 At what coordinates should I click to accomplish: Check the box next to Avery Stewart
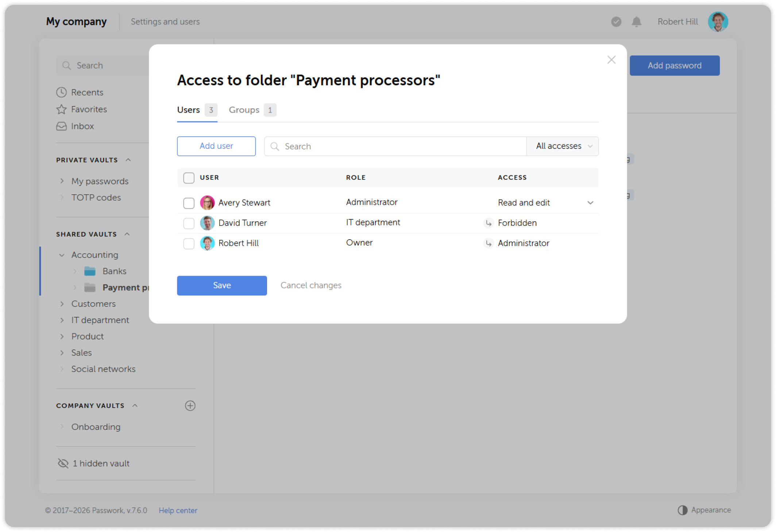(x=189, y=203)
